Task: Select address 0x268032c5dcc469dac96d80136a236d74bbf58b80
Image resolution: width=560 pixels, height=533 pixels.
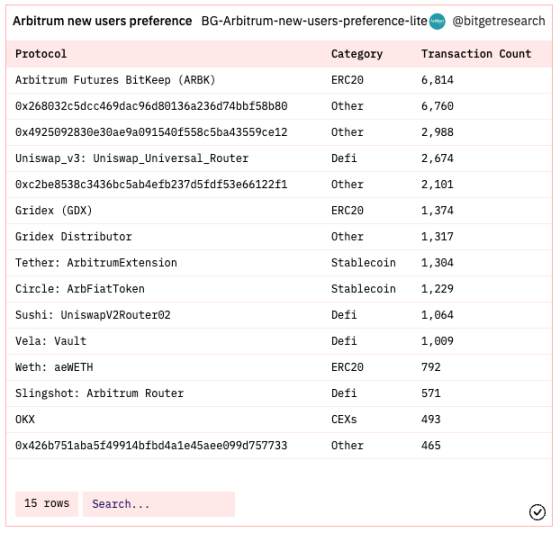Action: point(151,106)
